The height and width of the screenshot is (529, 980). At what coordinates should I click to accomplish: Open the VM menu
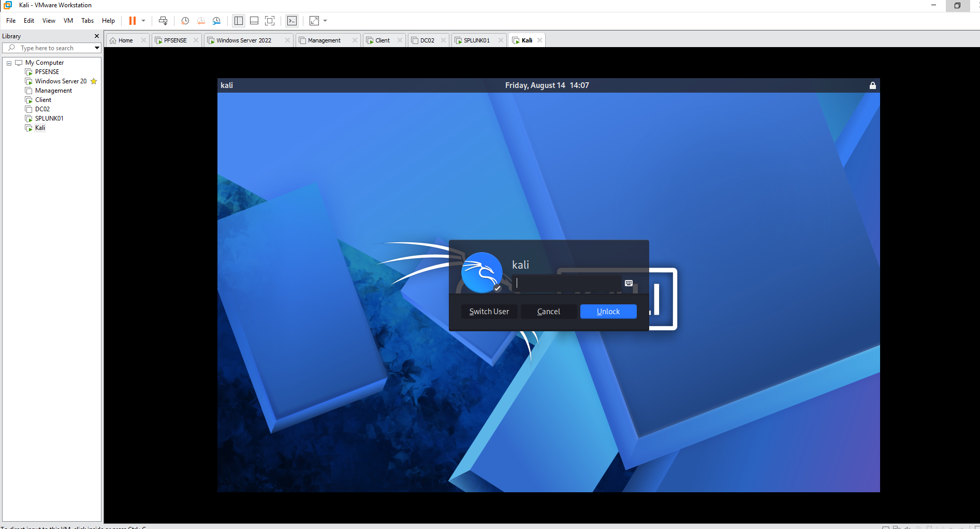point(68,21)
